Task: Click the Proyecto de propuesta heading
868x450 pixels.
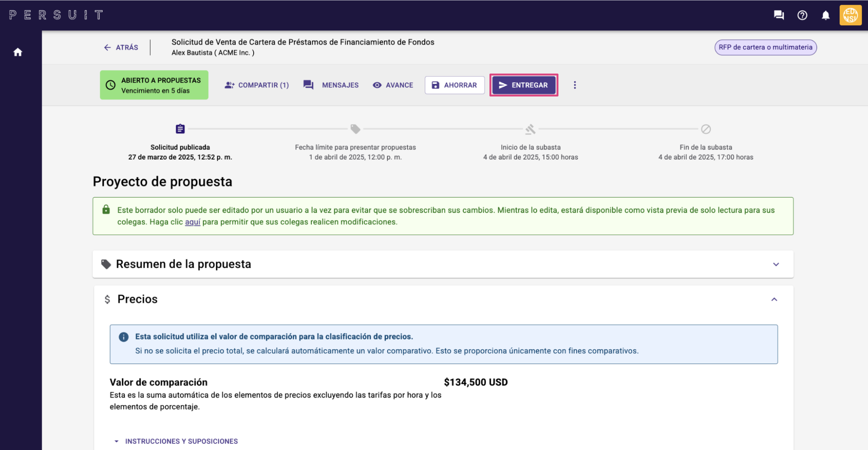Action: [162, 181]
